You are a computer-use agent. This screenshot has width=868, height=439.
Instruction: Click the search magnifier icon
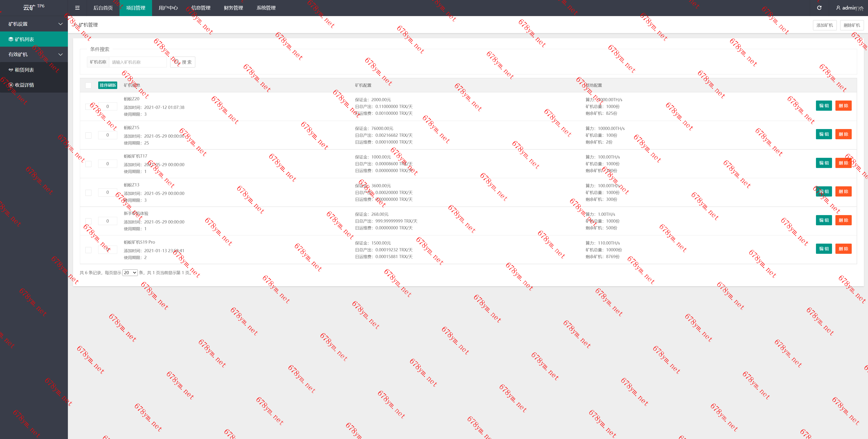tap(176, 62)
